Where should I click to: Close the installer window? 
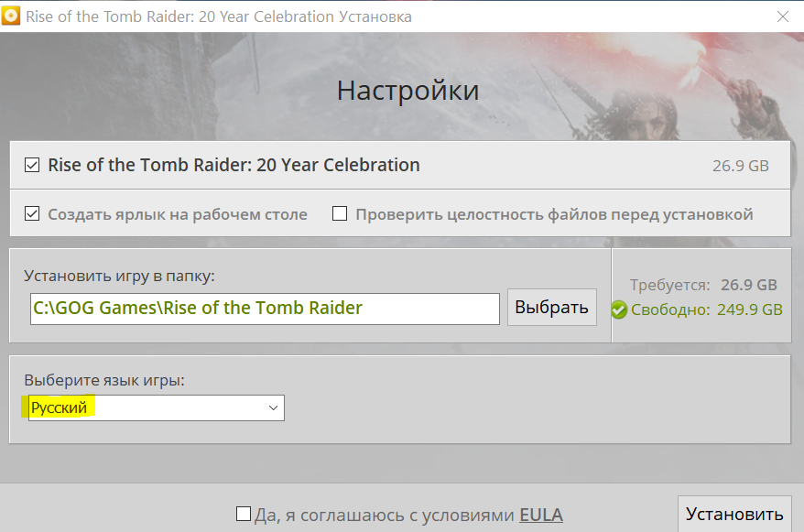783,16
